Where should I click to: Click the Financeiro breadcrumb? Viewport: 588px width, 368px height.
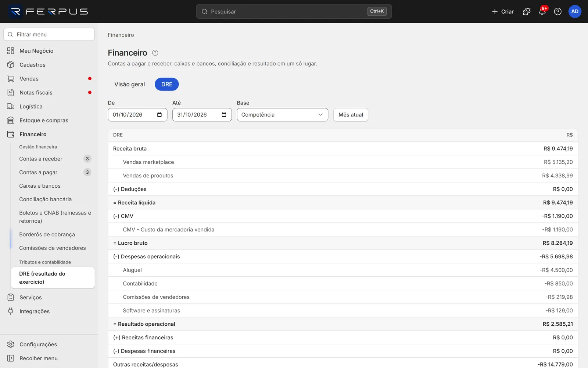tap(121, 35)
